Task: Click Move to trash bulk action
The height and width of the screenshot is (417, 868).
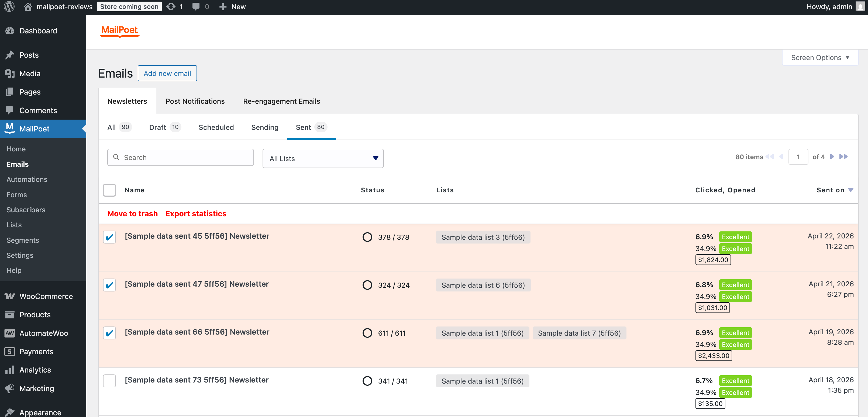Action: click(132, 214)
